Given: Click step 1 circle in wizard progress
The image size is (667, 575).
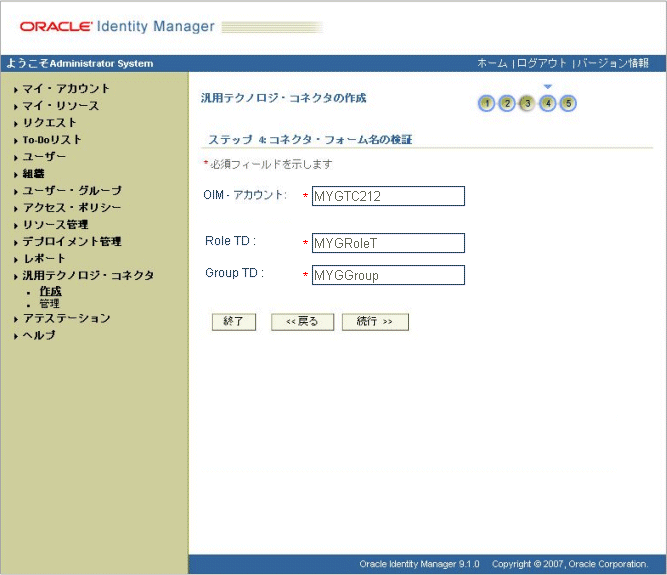Looking at the screenshot, I should click(x=487, y=103).
